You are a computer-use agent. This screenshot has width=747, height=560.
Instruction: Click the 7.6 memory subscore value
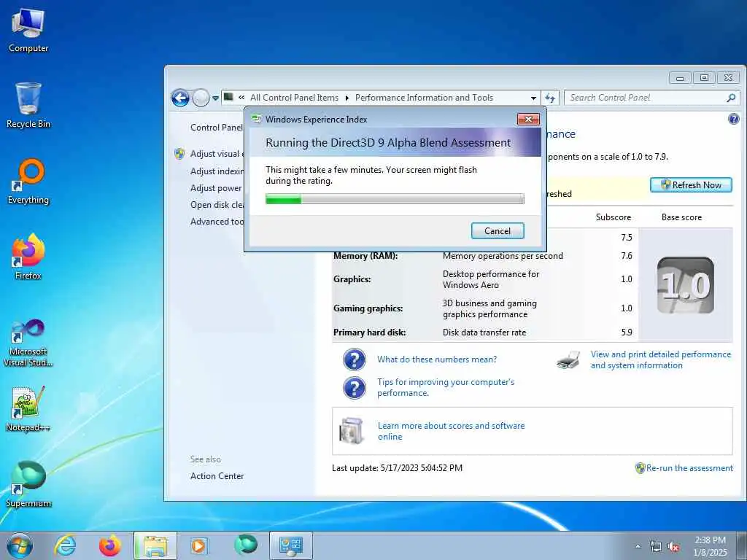pos(627,256)
